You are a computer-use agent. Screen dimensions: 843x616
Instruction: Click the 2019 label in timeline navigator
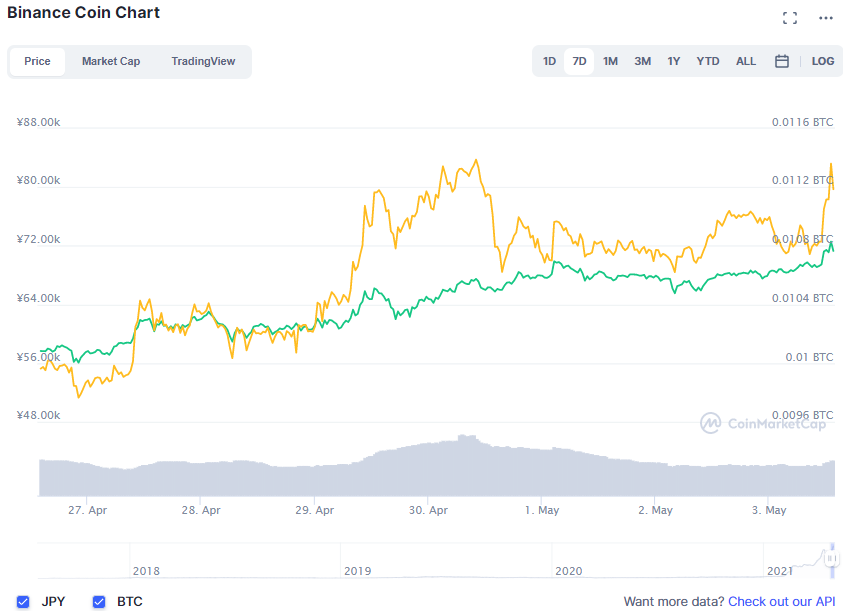358,571
